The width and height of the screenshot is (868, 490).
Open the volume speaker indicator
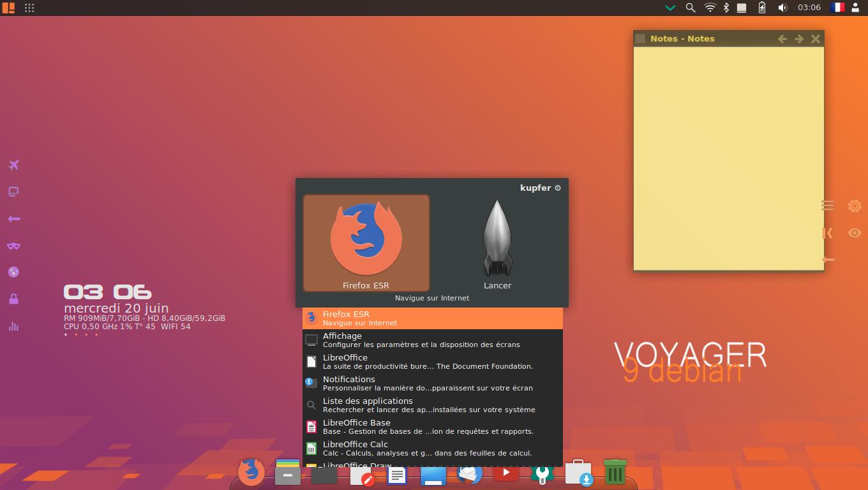coord(782,8)
